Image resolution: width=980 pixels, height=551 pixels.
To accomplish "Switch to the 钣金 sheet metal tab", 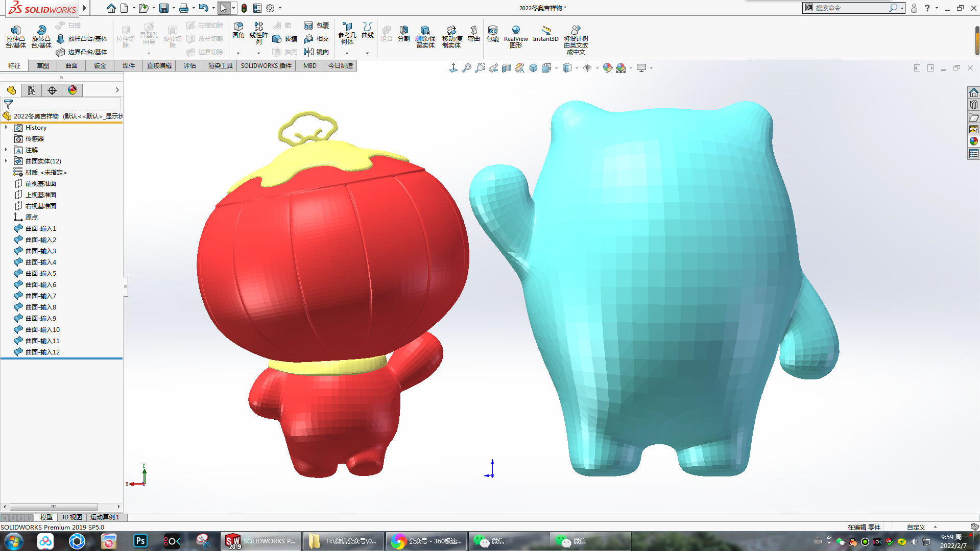I will point(100,66).
